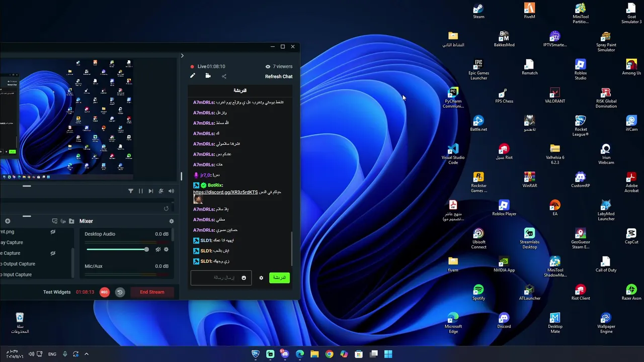Open the Streamlabs Desktop shortcut icon
The width and height of the screenshot is (644, 362).
click(x=529, y=239)
